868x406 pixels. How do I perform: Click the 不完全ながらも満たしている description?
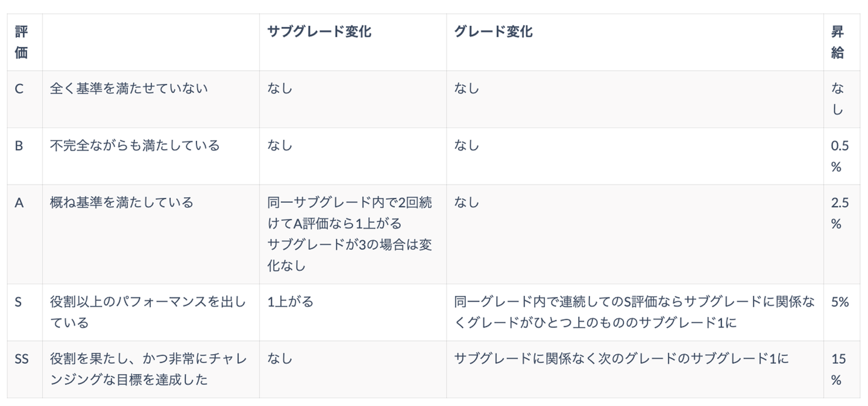134,145
